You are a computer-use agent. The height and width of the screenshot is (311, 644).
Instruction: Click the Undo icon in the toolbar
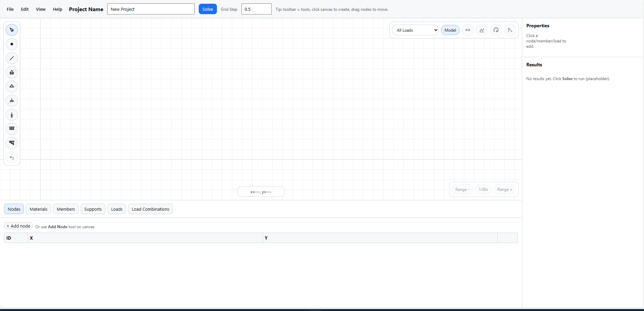coord(12,158)
